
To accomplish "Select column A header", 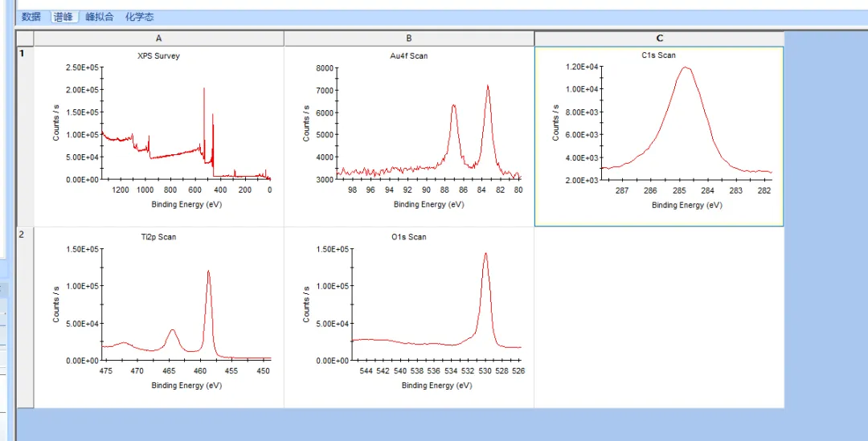I will click(x=159, y=39).
